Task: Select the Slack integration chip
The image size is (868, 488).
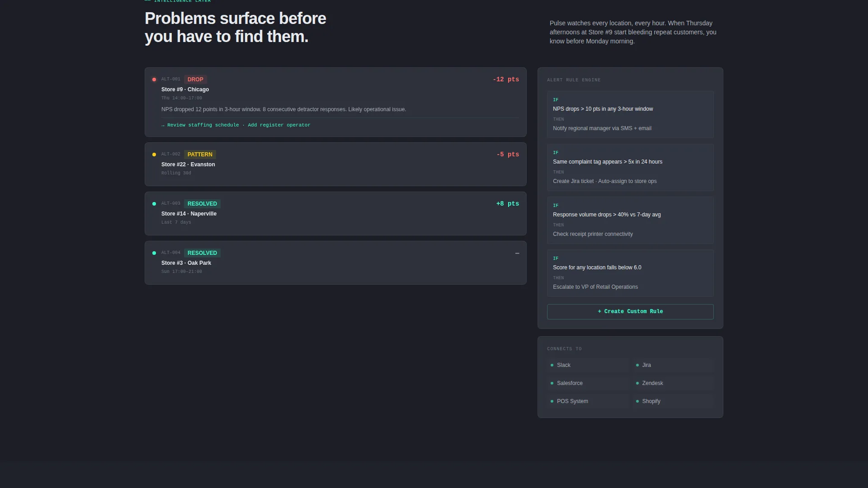Action: coord(588,365)
